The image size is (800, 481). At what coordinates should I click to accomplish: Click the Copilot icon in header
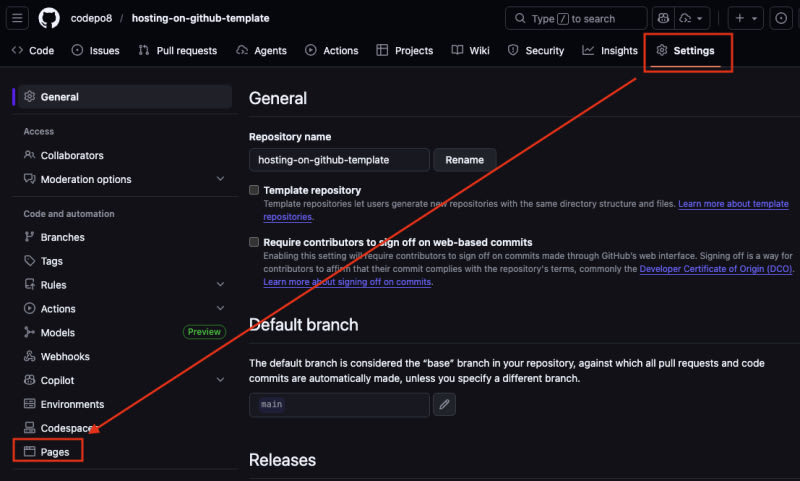click(x=664, y=18)
